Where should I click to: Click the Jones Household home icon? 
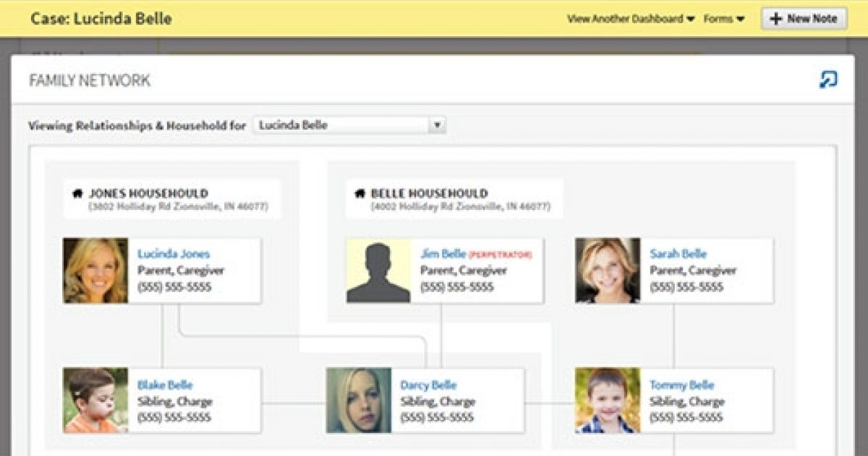tap(77, 194)
